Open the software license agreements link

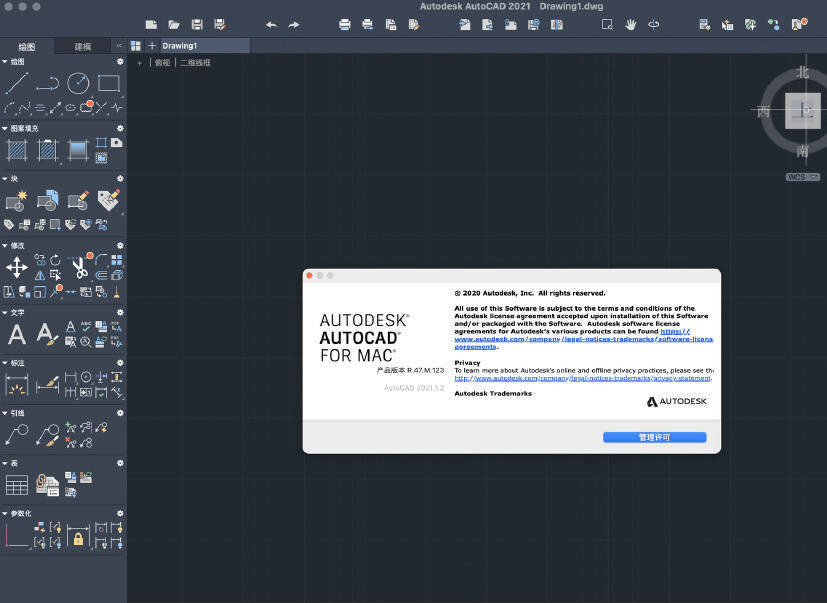point(583,339)
